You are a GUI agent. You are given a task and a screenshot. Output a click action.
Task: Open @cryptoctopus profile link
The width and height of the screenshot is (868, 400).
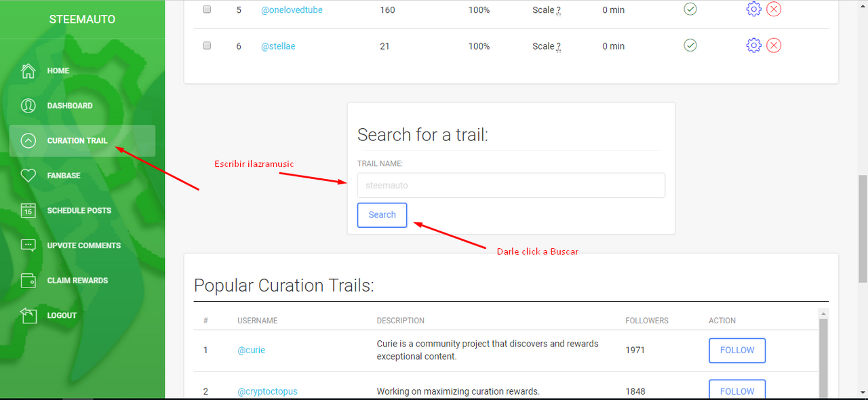click(267, 391)
